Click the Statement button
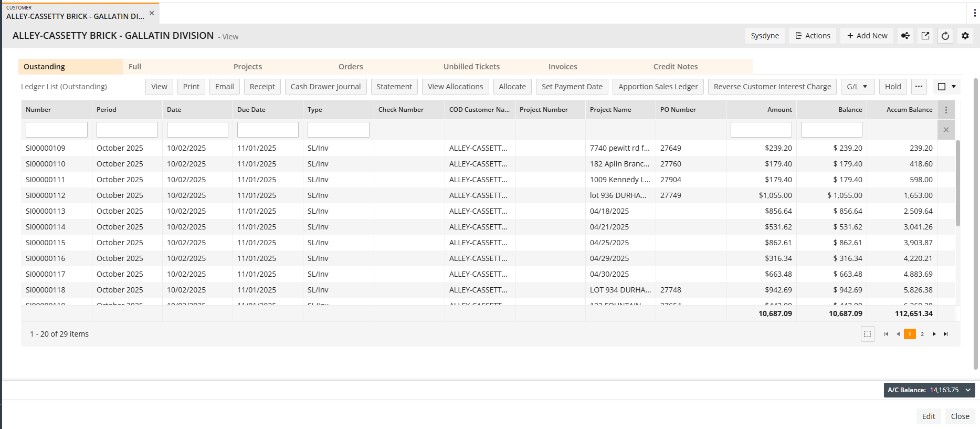This screenshot has width=980, height=429. tap(394, 87)
